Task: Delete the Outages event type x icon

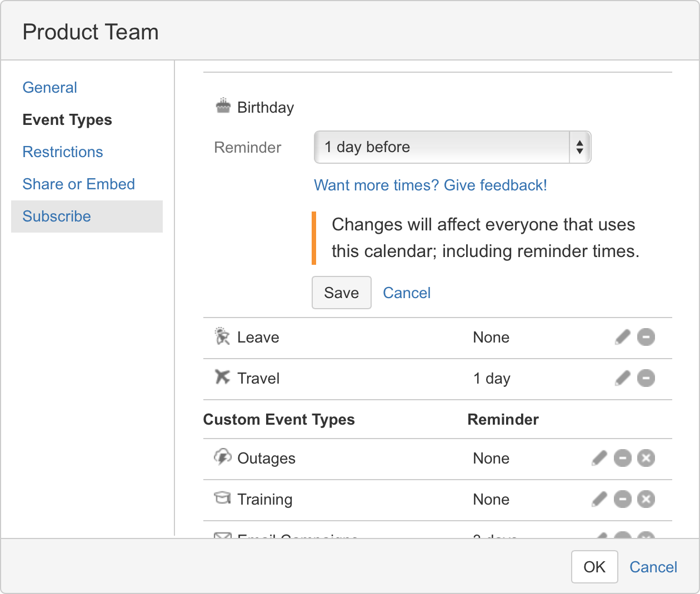Action: tap(646, 458)
